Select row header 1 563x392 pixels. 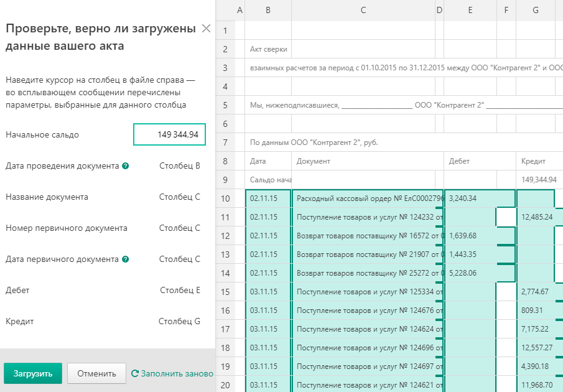coord(225,30)
